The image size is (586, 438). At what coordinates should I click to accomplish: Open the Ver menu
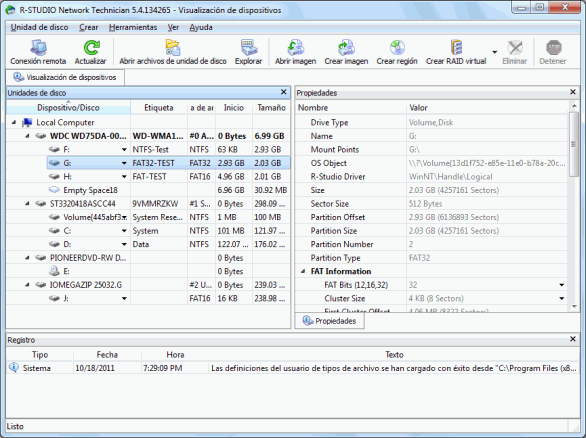173,27
